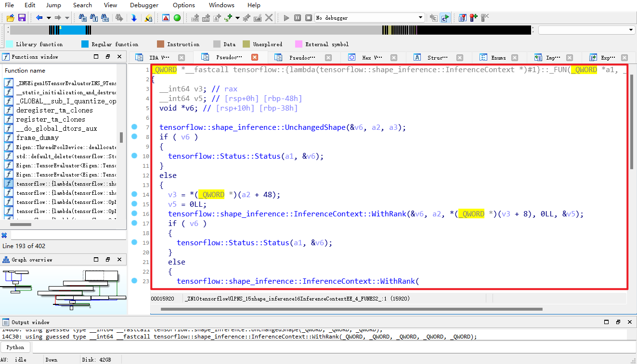This screenshot has height=364, width=637.
Task: Click the Open file toolbar icon
Action: 10,18
